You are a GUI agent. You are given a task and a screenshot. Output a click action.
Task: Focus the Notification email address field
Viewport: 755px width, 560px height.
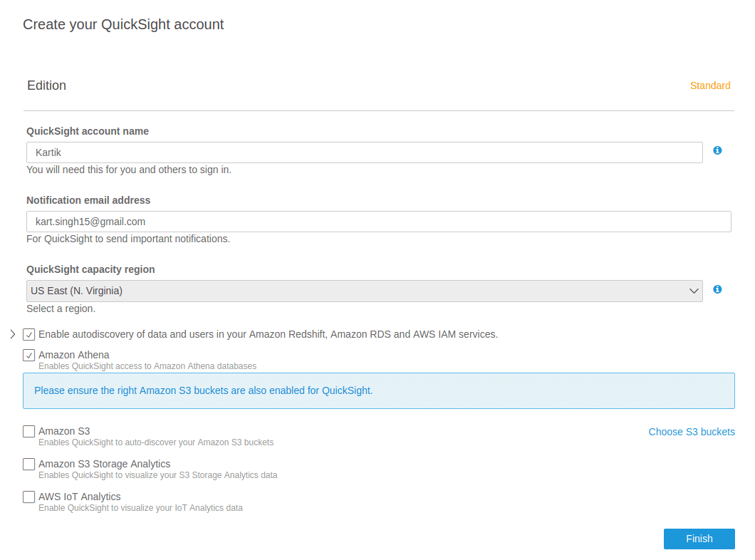(378, 222)
